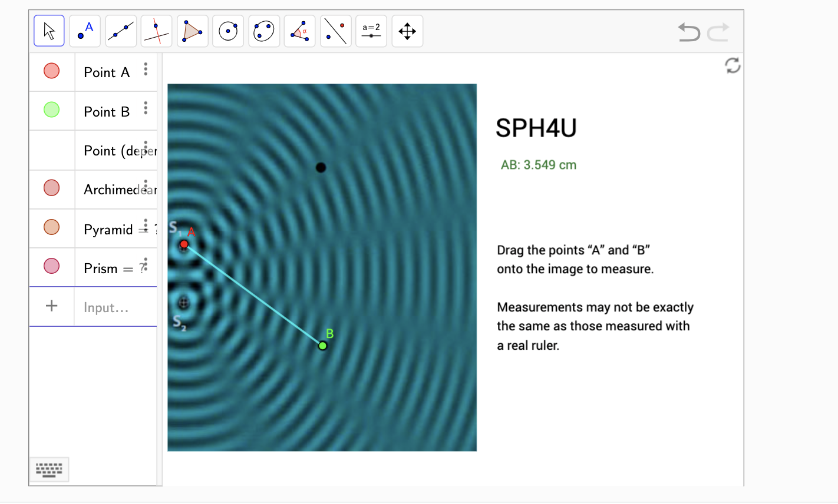This screenshot has height=504, width=838.
Task: Select the Point (dependent) row
Action: [x=93, y=150]
